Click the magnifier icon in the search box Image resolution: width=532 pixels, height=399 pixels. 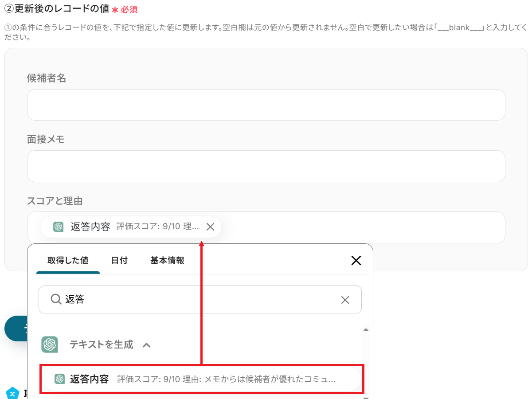[x=56, y=299]
